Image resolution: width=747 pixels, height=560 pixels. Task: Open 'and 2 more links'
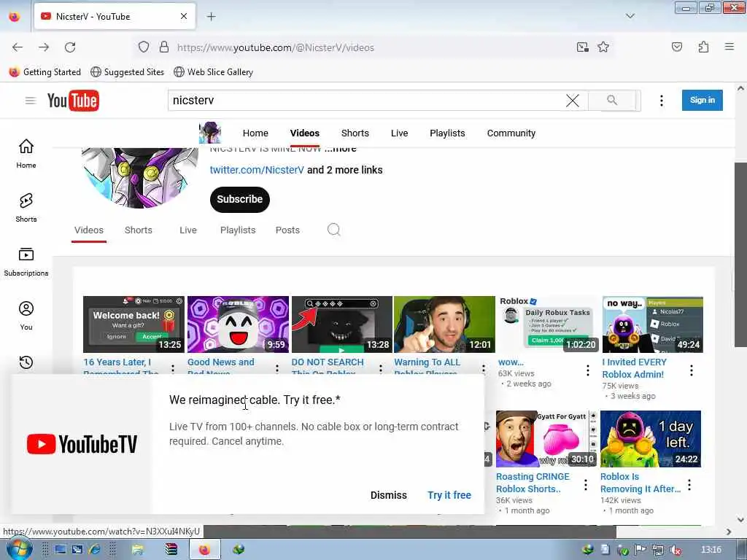[345, 170]
